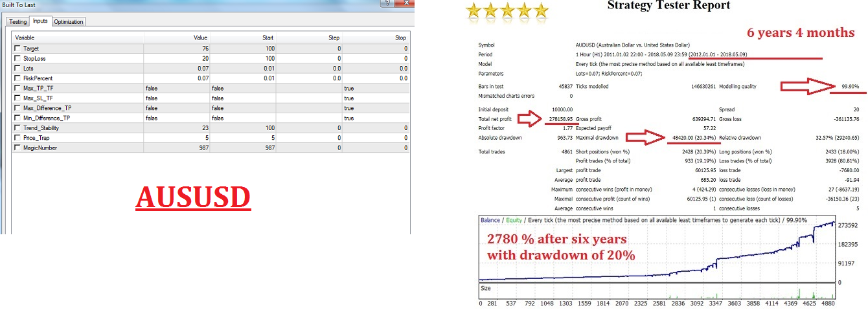
Task: Switch to the Testing tab
Action: click(x=17, y=22)
